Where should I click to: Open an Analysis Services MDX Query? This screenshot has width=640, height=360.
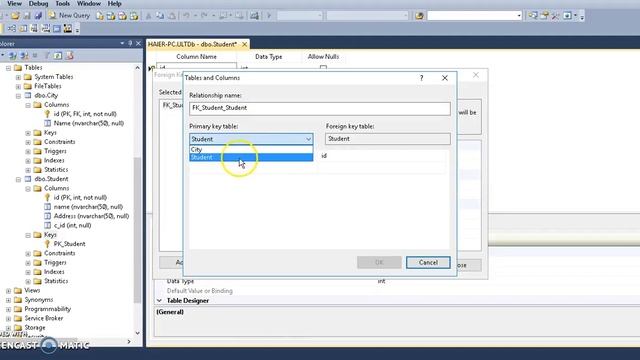(x=111, y=16)
